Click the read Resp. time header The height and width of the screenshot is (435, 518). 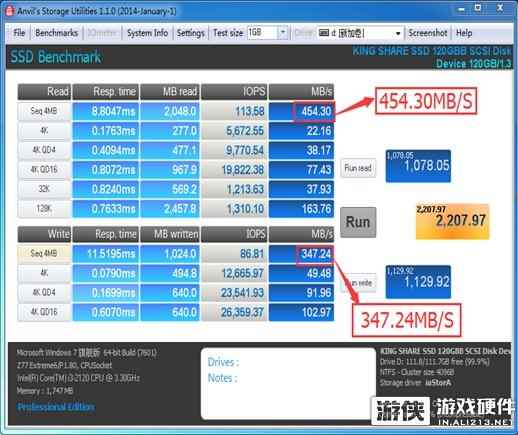105,92
